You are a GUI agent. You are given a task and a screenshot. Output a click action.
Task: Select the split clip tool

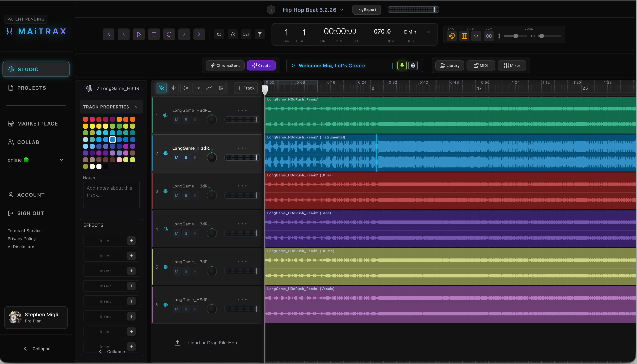tap(173, 88)
